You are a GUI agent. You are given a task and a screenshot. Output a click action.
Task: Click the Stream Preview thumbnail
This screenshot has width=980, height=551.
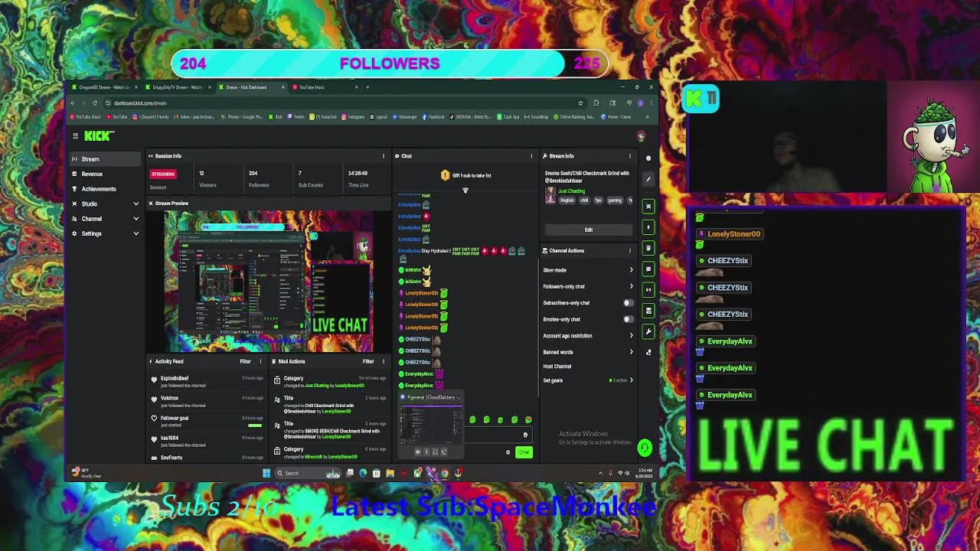(268, 282)
